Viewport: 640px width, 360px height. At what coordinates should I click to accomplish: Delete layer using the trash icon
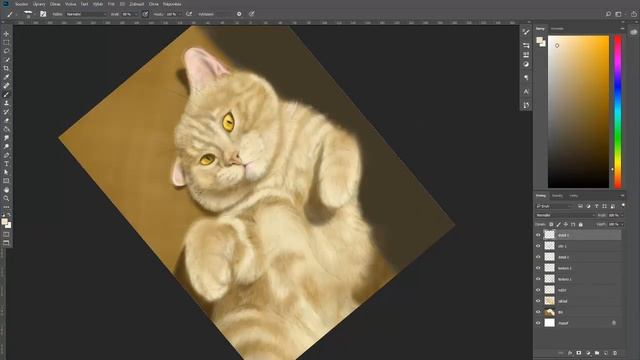click(615, 353)
